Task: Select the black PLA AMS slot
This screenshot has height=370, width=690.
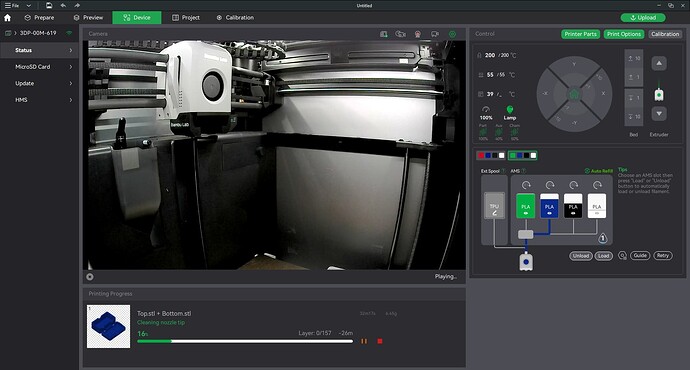Action: [573, 206]
